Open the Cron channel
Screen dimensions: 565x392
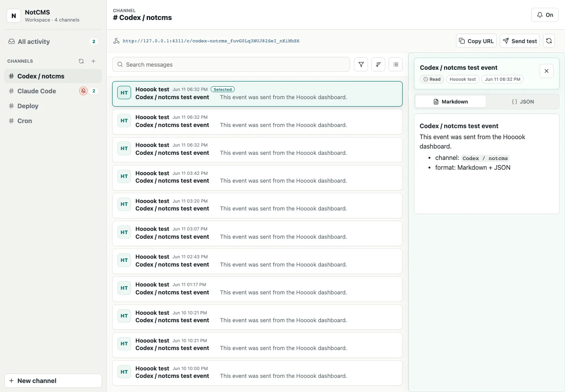click(53, 121)
